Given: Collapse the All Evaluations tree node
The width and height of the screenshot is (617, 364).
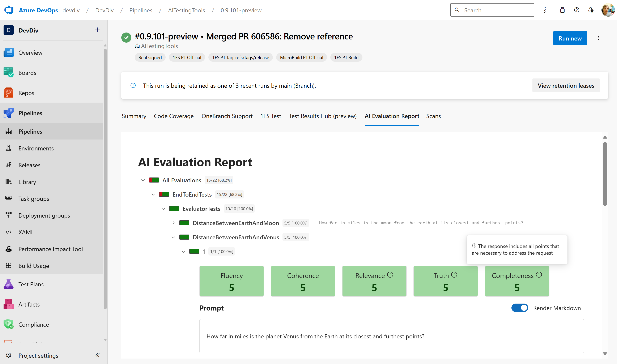Looking at the screenshot, I should tap(143, 180).
